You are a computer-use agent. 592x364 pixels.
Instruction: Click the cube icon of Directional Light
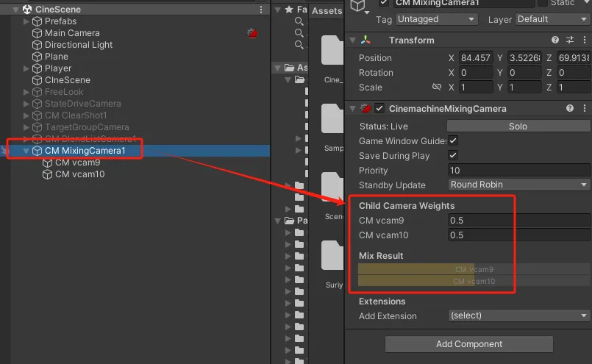tap(37, 45)
